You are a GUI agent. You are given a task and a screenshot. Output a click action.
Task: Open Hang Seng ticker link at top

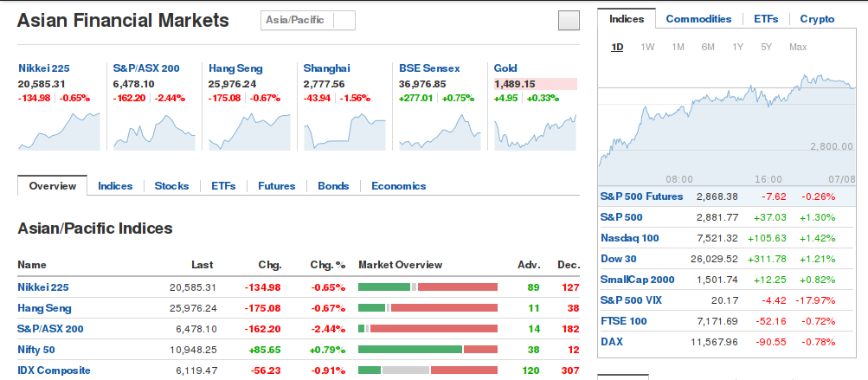click(x=235, y=68)
